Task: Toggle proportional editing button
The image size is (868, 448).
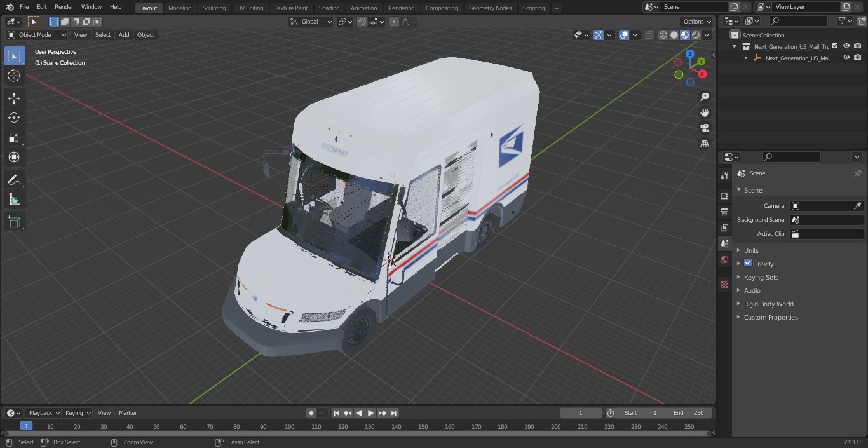Action: coord(394,22)
